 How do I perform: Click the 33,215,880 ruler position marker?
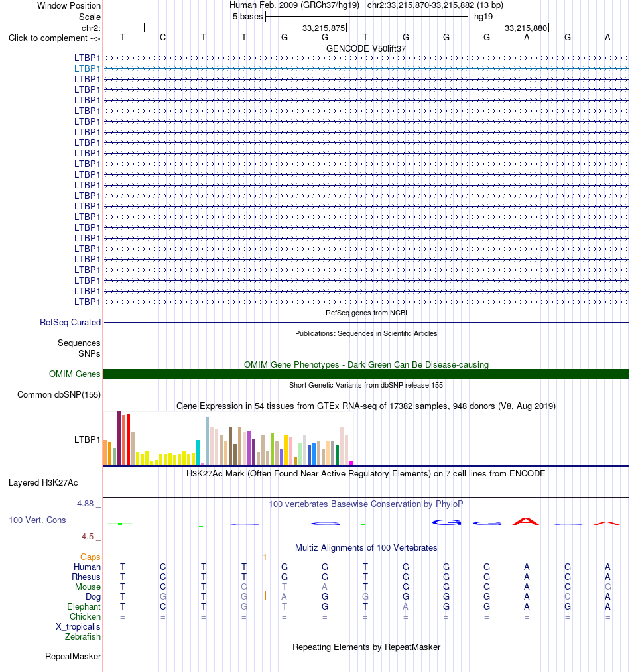526,28
